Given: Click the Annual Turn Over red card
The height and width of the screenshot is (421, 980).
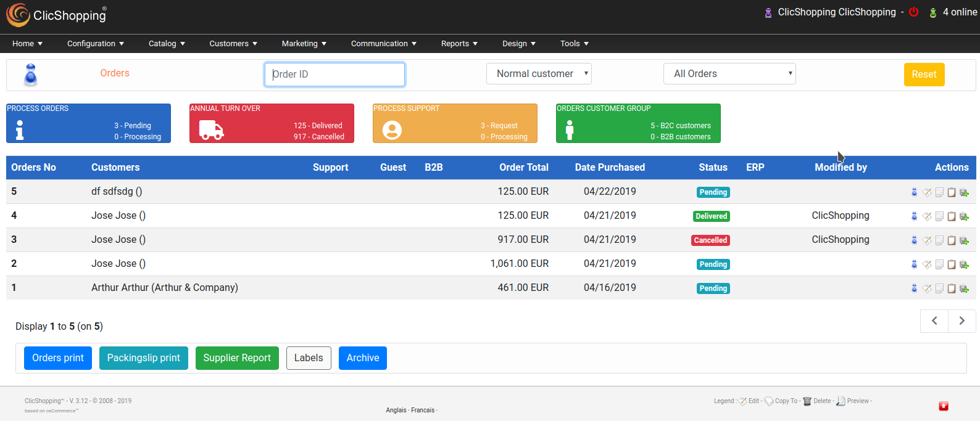Looking at the screenshot, I should click(272, 123).
